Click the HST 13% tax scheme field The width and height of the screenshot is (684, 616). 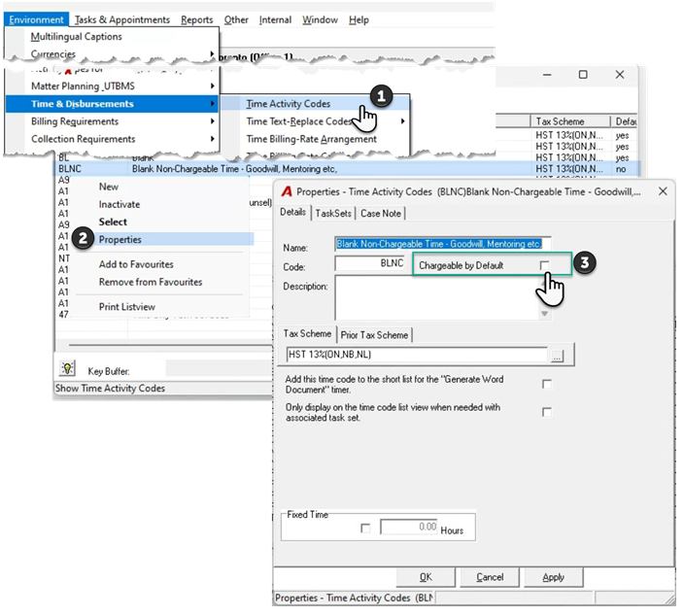coord(417,355)
